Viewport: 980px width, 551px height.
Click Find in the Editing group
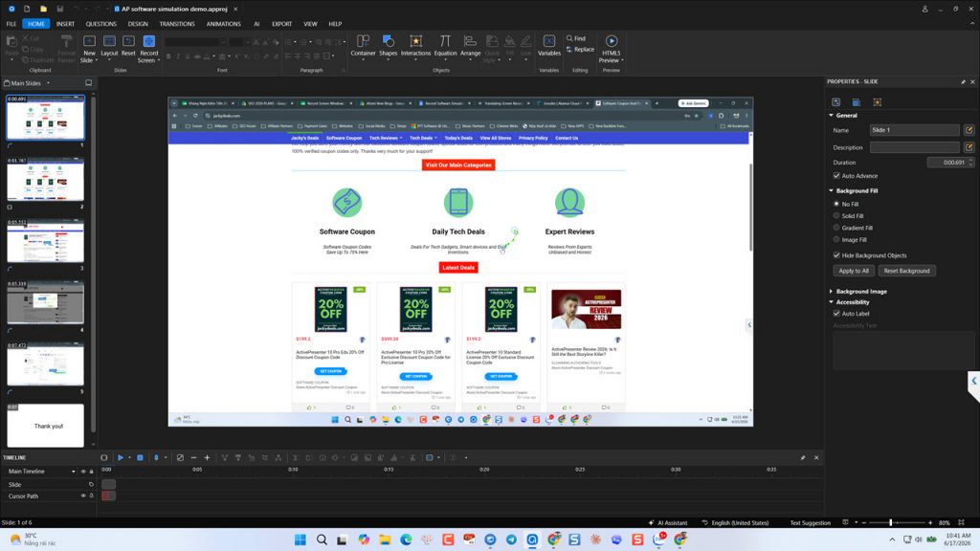(x=576, y=38)
